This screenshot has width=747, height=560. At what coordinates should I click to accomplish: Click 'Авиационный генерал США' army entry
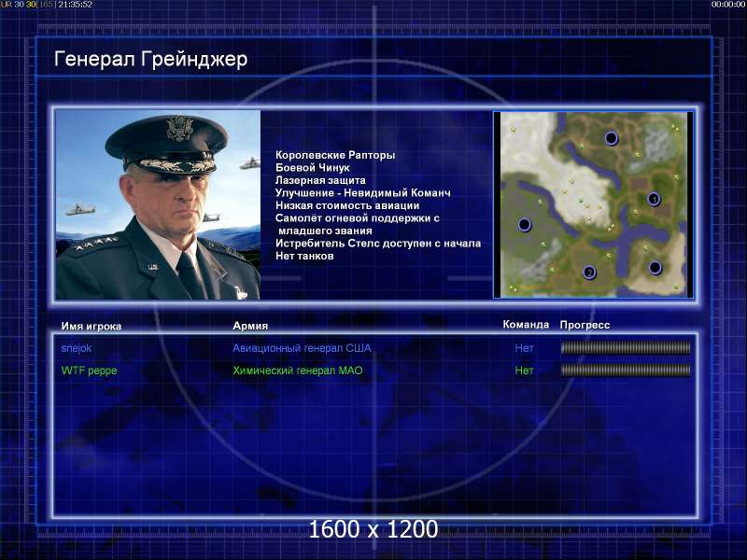point(302,348)
